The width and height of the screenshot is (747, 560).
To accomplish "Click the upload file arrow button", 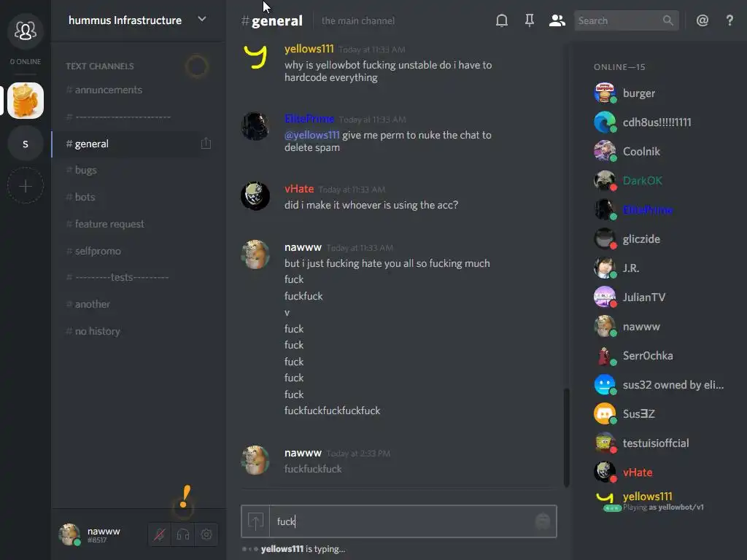I will pos(255,521).
